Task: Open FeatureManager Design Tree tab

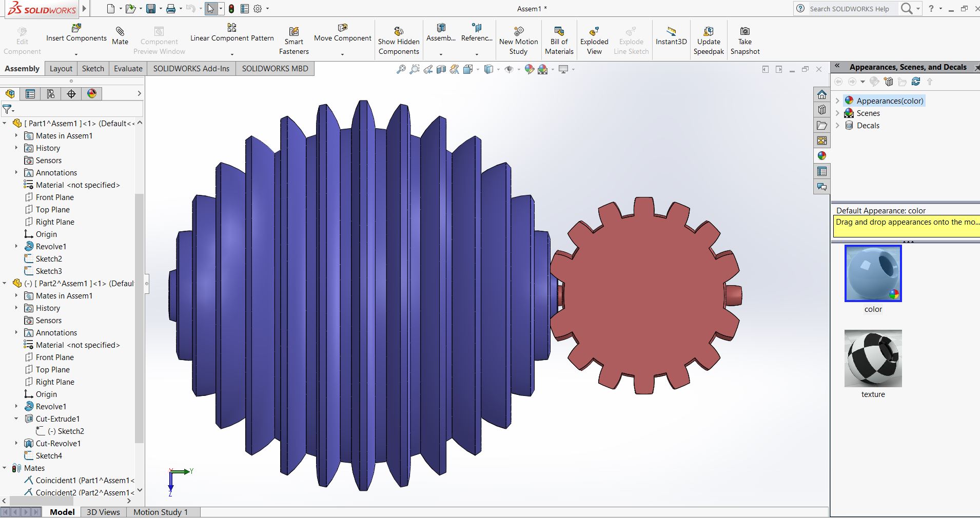Action: coord(10,94)
